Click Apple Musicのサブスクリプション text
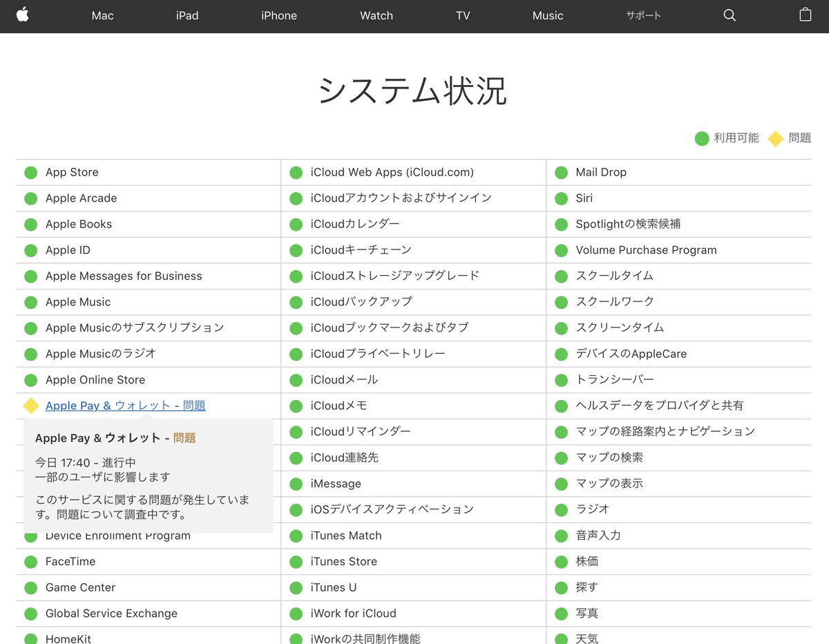The height and width of the screenshot is (644, 829). 135,328
